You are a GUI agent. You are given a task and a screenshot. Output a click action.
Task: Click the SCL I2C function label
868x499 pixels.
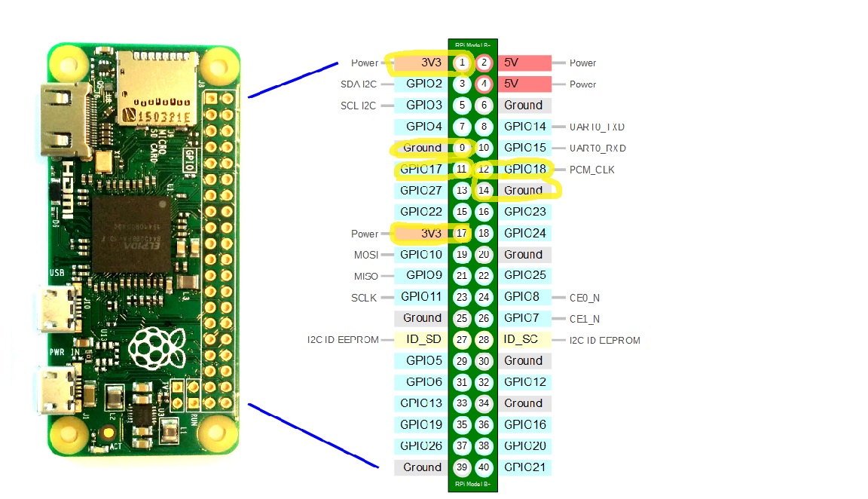(x=358, y=106)
